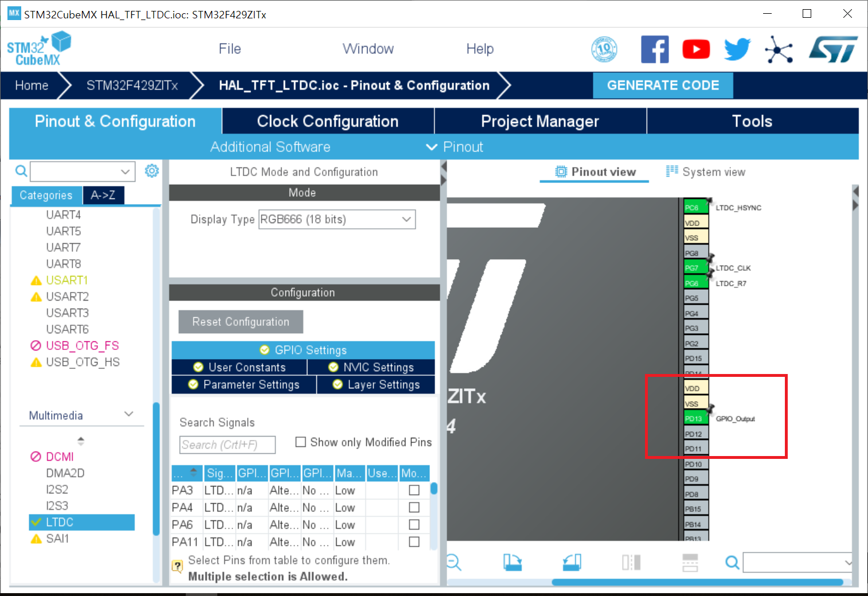
Task: Click Reset Configuration button
Action: (x=241, y=322)
